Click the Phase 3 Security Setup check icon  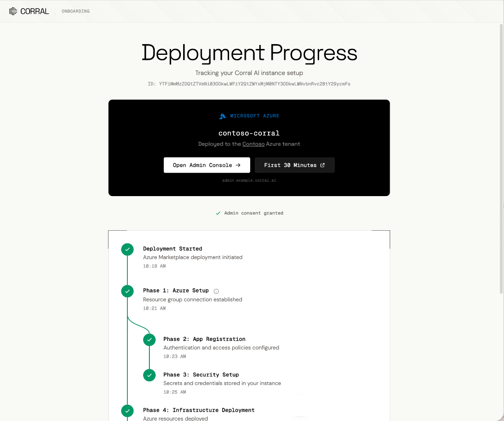[149, 375]
